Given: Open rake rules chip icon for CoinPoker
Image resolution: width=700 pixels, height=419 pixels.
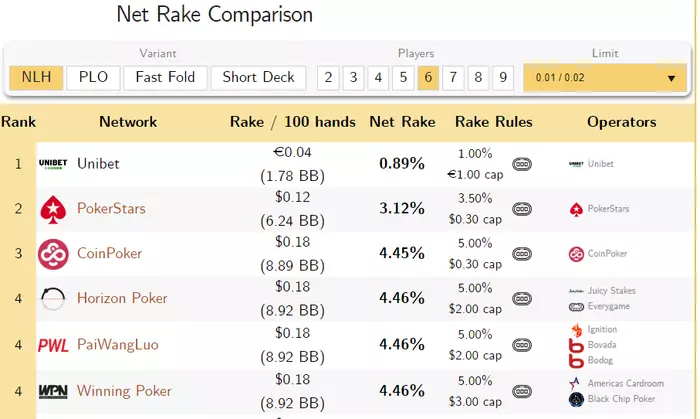Looking at the screenshot, I should pos(522,254).
